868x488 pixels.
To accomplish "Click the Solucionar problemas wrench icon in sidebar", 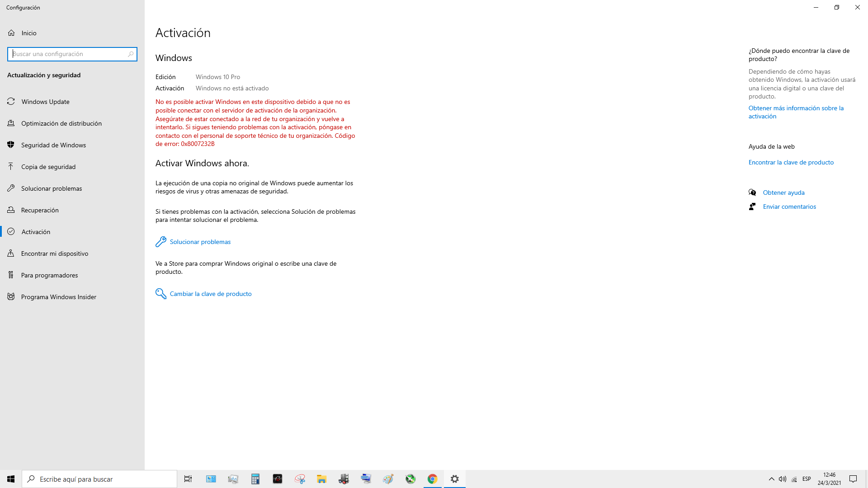I will [x=11, y=188].
